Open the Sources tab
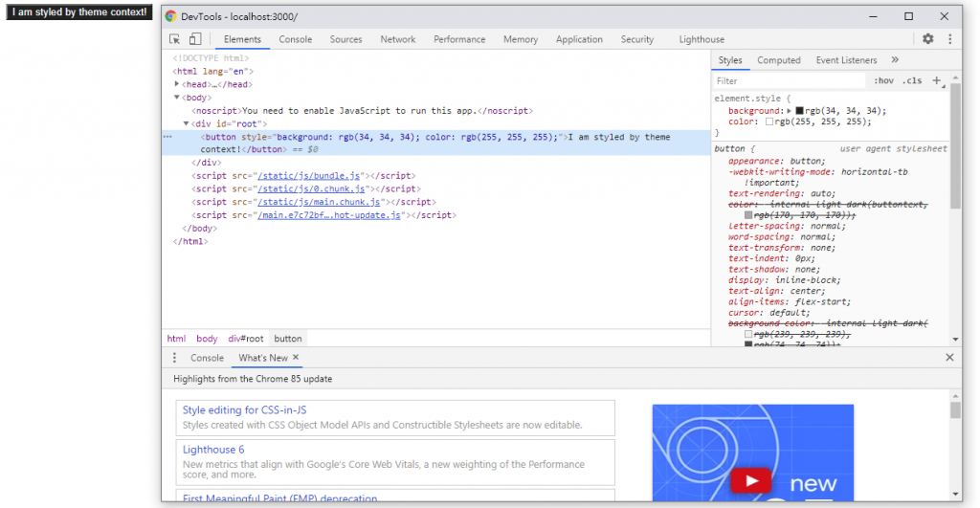The width and height of the screenshot is (980, 508). pos(345,38)
